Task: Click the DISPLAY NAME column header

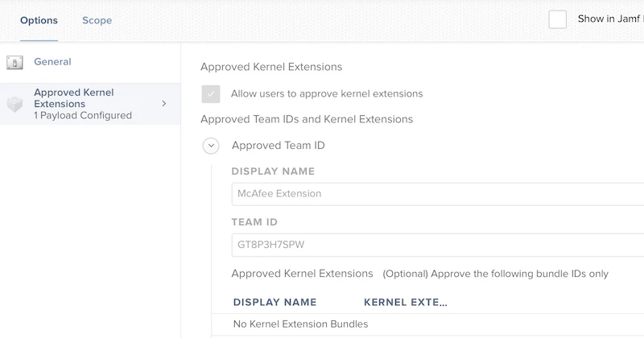Action: 275,303
